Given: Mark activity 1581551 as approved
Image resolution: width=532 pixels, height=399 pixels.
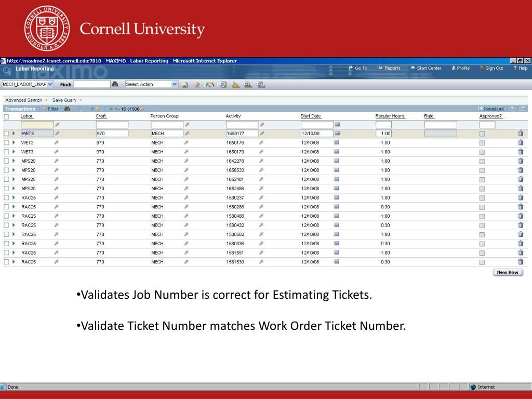Looking at the screenshot, I should pos(482,253).
